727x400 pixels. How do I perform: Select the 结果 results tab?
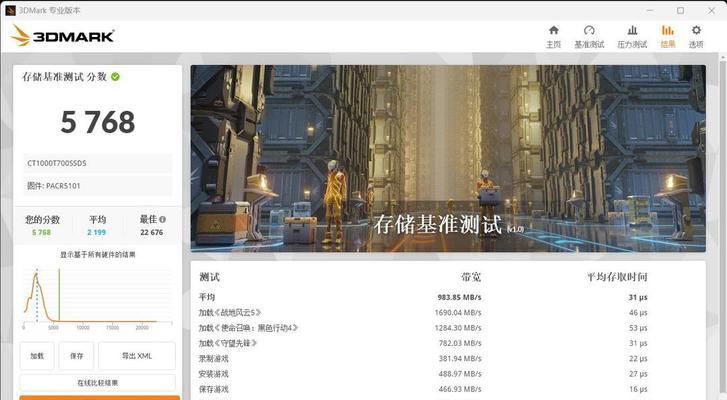[668, 37]
